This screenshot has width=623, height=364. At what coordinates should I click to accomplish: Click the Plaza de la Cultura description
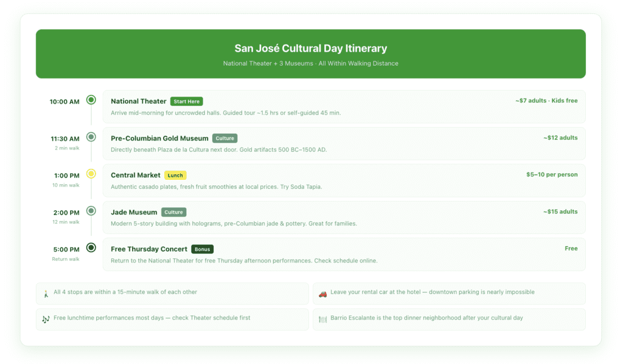218,149
